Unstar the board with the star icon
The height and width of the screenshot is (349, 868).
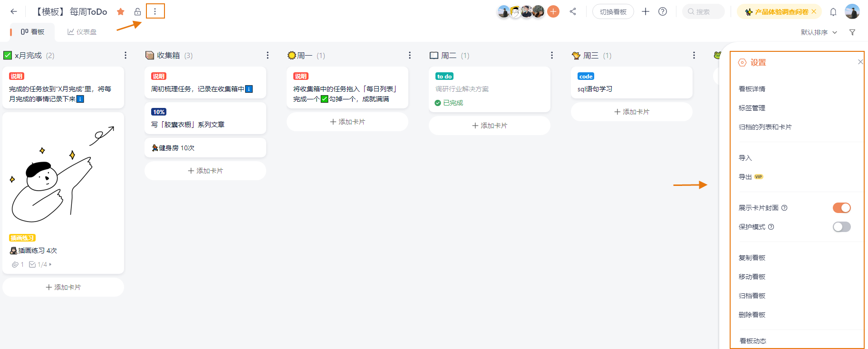pyautogui.click(x=121, y=11)
